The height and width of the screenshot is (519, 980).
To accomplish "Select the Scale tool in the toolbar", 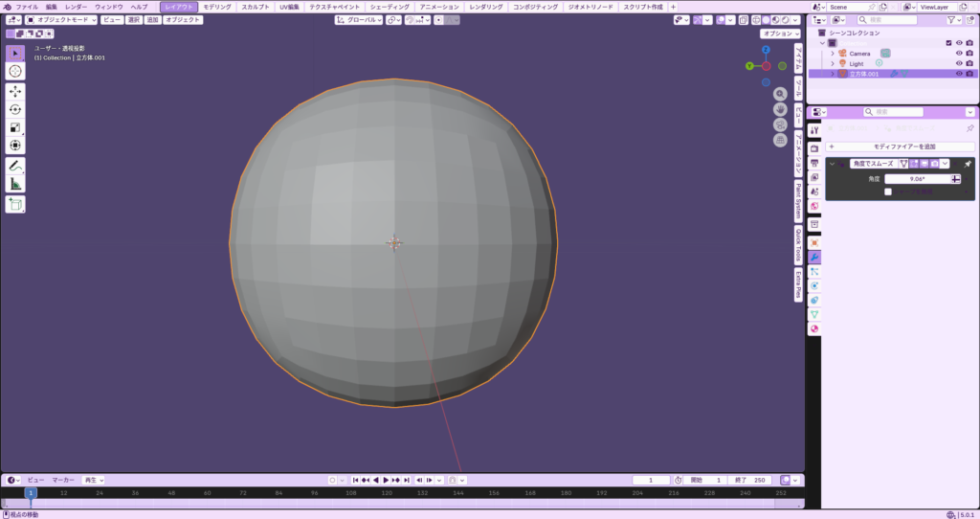I will pos(15,127).
